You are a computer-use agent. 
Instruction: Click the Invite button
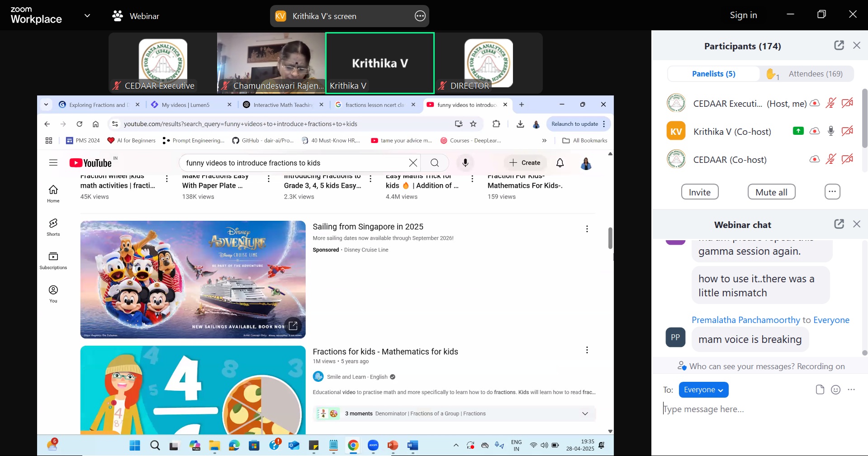(699, 192)
